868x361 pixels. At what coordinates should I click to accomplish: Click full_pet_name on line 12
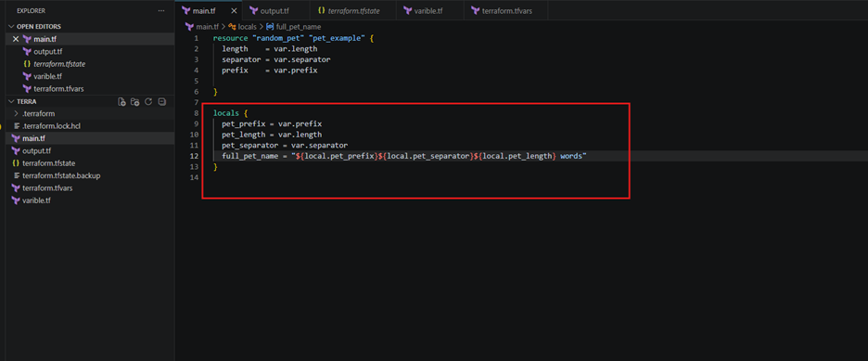250,157
